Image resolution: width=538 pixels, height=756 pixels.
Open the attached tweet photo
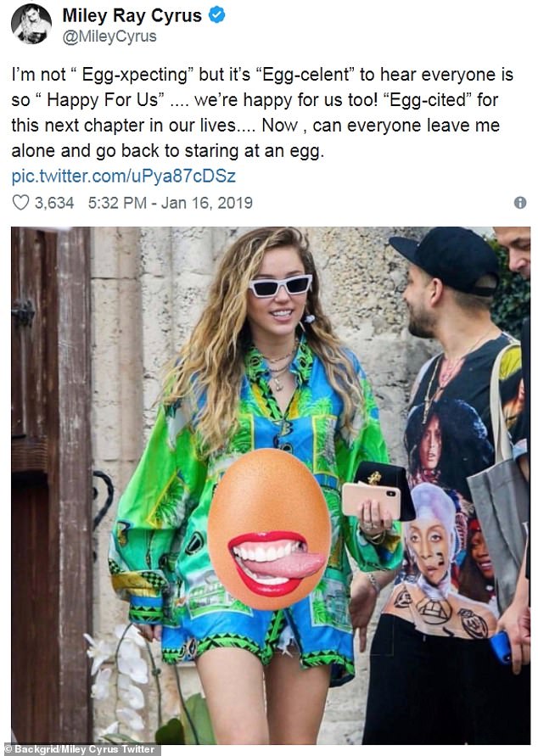click(271, 485)
